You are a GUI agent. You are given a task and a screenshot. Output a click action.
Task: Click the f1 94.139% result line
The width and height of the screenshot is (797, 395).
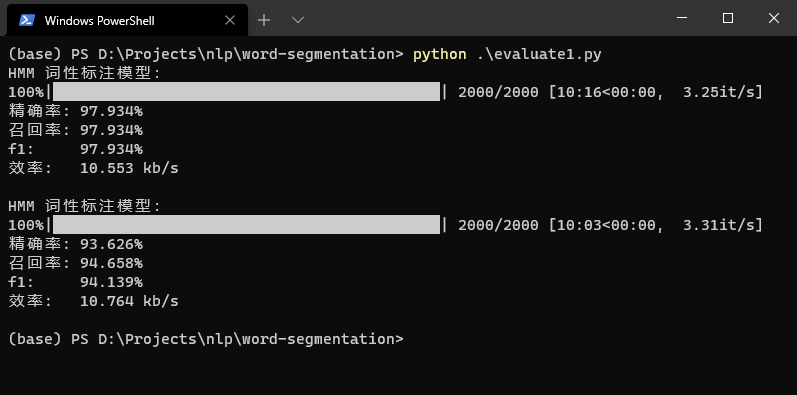(76, 282)
